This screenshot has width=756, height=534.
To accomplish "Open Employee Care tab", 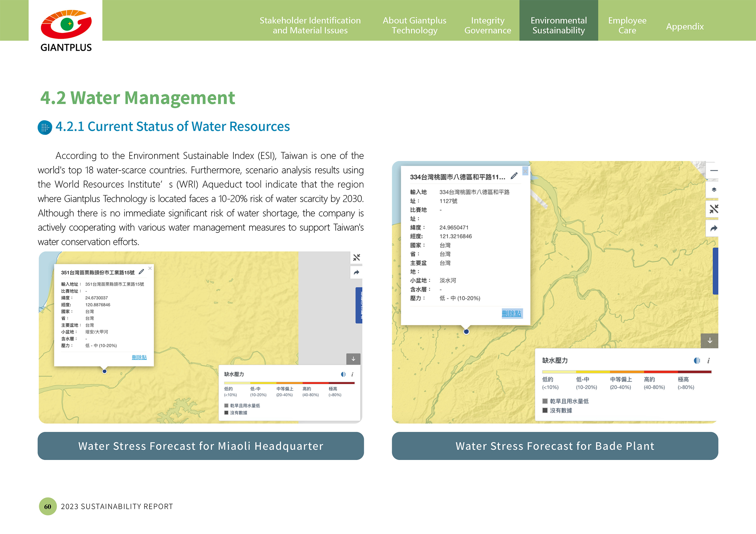I will (627, 25).
